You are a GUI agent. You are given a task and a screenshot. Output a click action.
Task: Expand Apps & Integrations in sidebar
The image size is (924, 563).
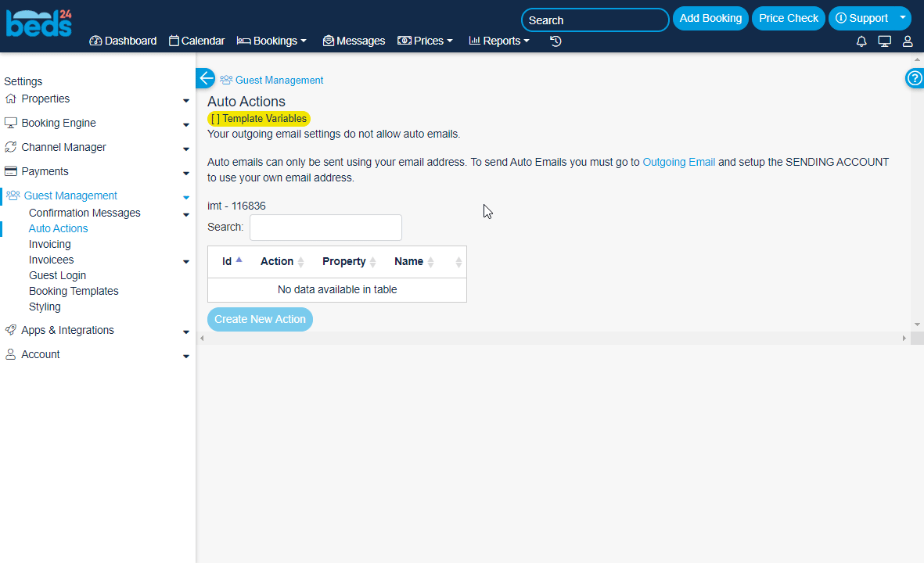tap(186, 332)
